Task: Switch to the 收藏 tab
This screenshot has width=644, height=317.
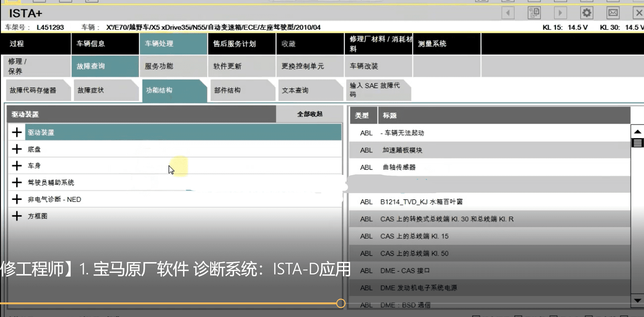Action: [x=310, y=44]
